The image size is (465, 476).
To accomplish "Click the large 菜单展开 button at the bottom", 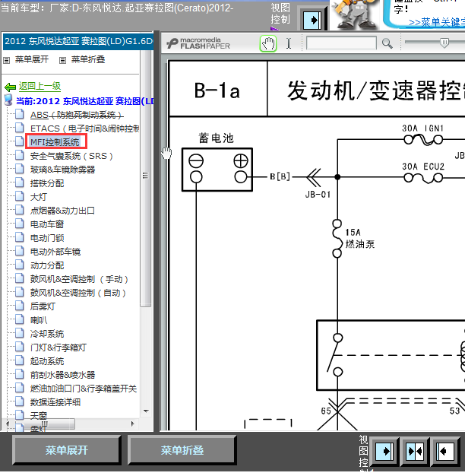I will [67, 450].
